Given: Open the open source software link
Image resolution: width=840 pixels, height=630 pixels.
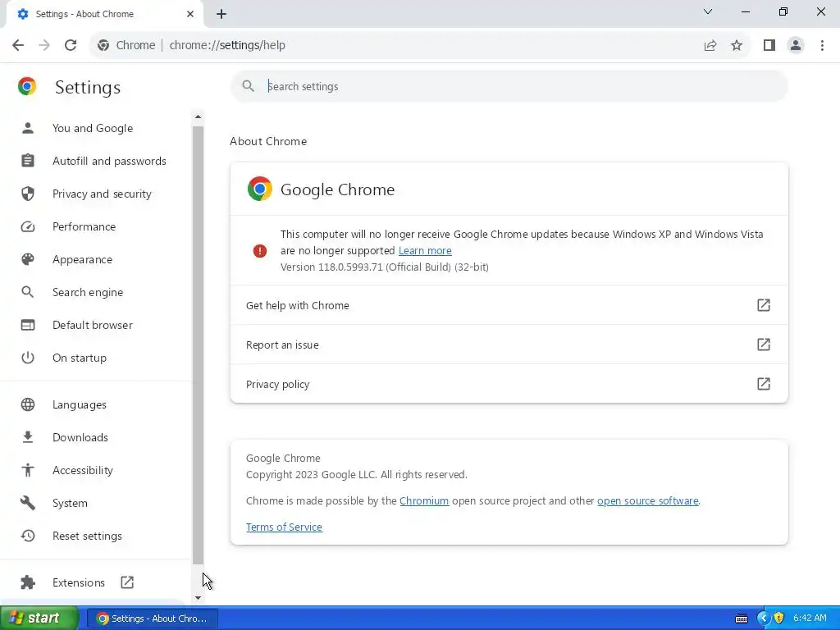Looking at the screenshot, I should tap(648, 501).
